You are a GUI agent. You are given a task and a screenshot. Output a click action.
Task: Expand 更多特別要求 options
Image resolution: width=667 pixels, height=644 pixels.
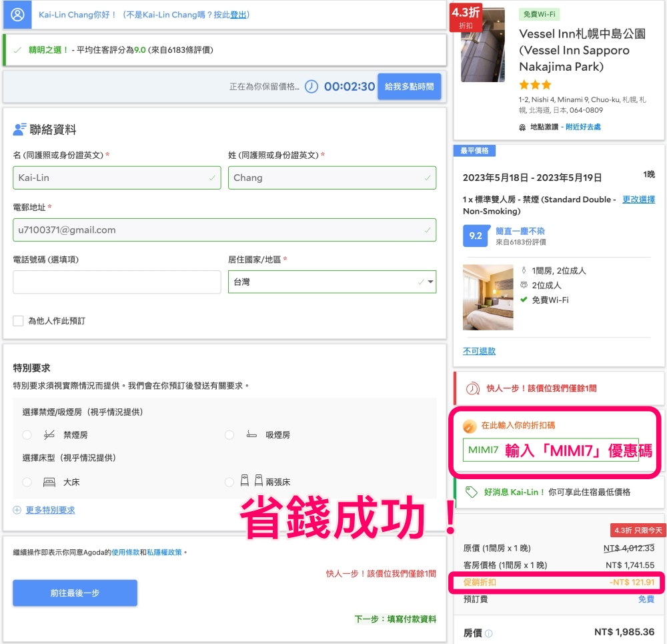(x=50, y=510)
